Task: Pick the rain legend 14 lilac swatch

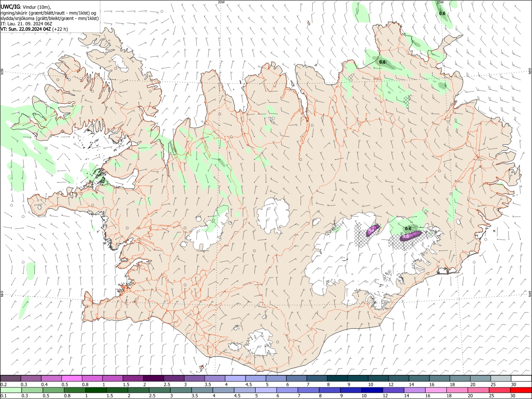Action: pyautogui.click(x=414, y=390)
